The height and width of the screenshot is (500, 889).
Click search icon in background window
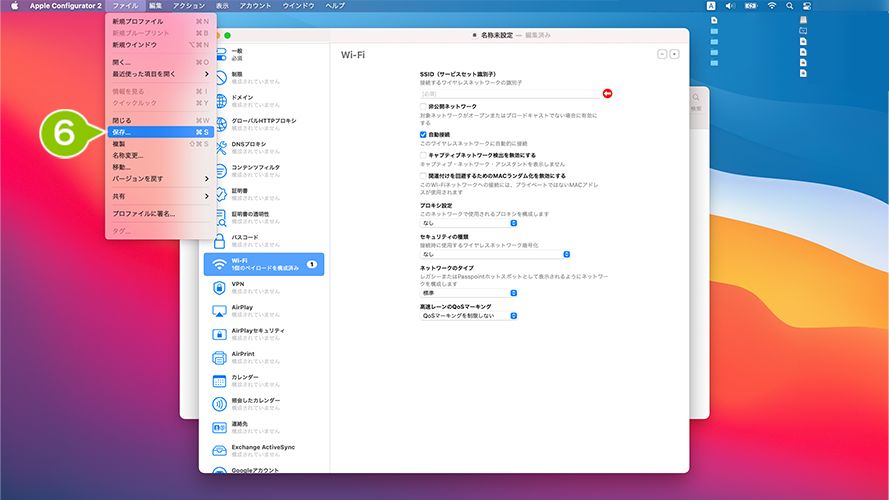click(x=696, y=98)
